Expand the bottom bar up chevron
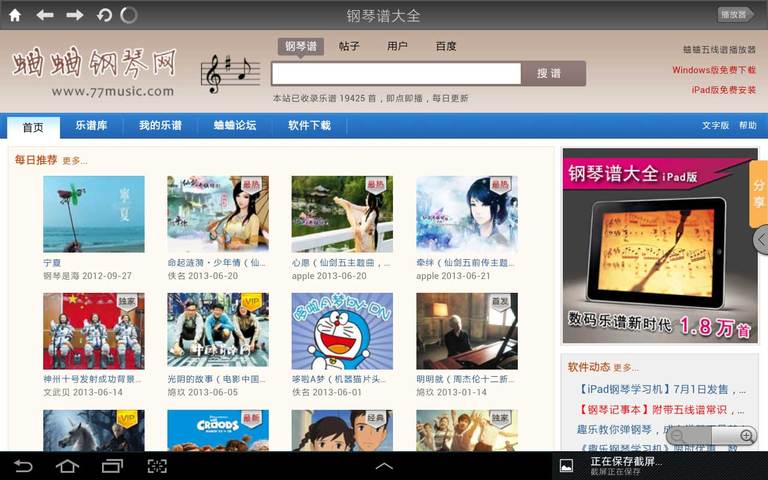768x480 pixels. [384, 466]
